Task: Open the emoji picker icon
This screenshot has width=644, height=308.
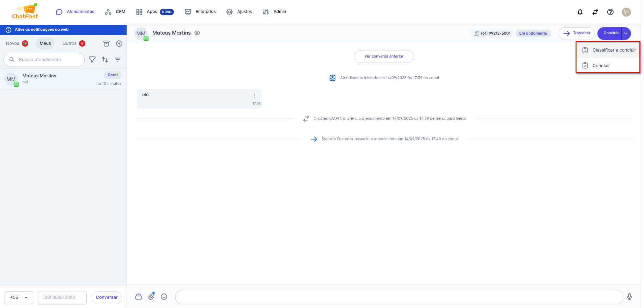Action: pyautogui.click(x=164, y=297)
